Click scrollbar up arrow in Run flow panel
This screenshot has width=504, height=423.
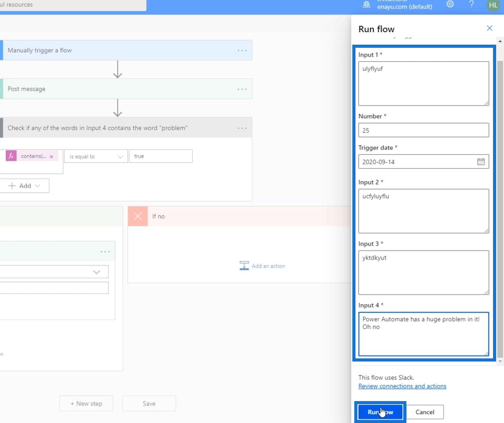500,41
